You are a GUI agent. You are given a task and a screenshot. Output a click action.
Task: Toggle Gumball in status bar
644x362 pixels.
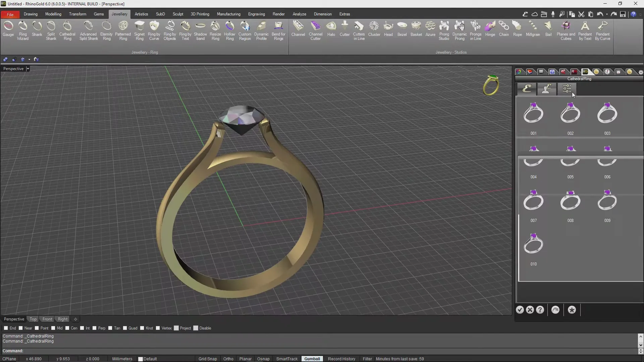(312, 359)
